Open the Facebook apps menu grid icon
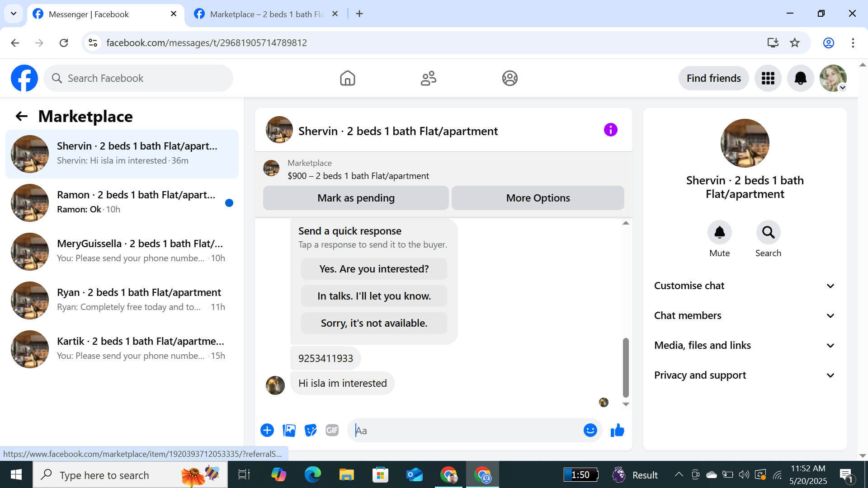This screenshot has width=868, height=488. (x=768, y=78)
